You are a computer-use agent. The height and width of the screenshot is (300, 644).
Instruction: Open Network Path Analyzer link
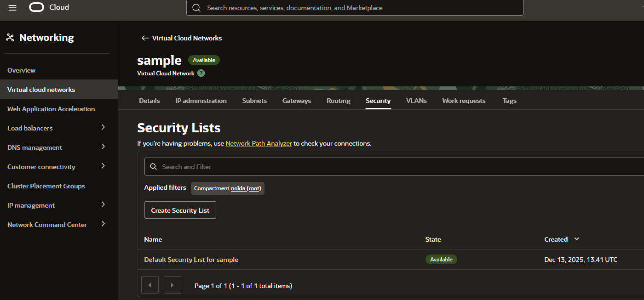click(259, 143)
